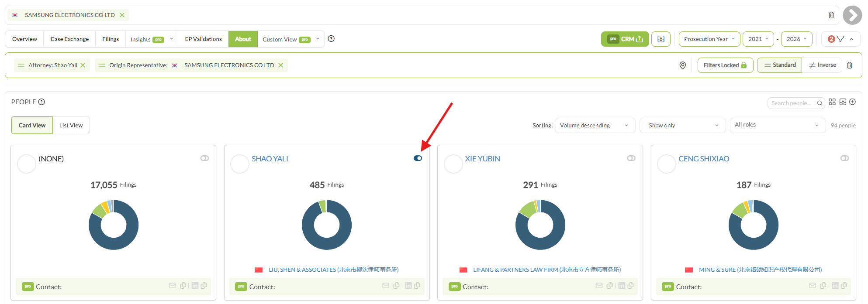Open the Prosecution Year dropdown
868x304 pixels.
tap(709, 39)
